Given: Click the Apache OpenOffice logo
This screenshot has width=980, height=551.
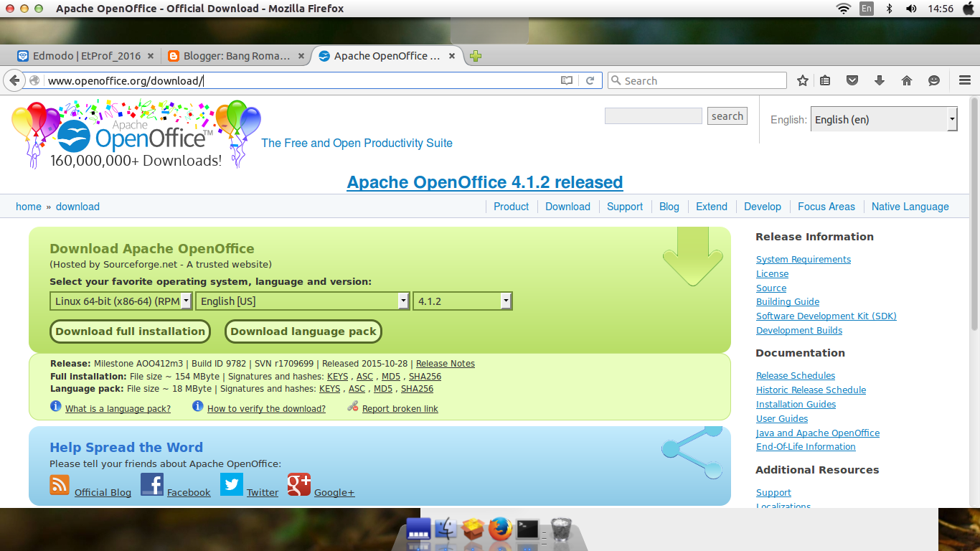Looking at the screenshot, I should click(x=136, y=135).
